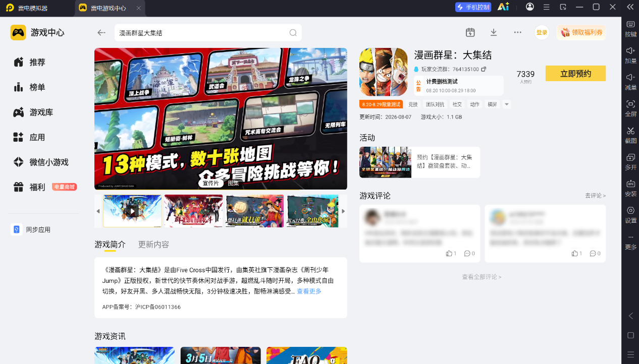
Task: Open the 计费删档测试 announcement
Action: (x=459, y=86)
